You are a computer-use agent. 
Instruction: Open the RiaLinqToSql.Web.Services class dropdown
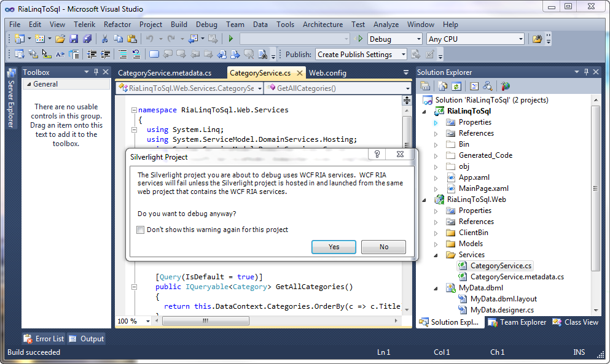pos(259,88)
